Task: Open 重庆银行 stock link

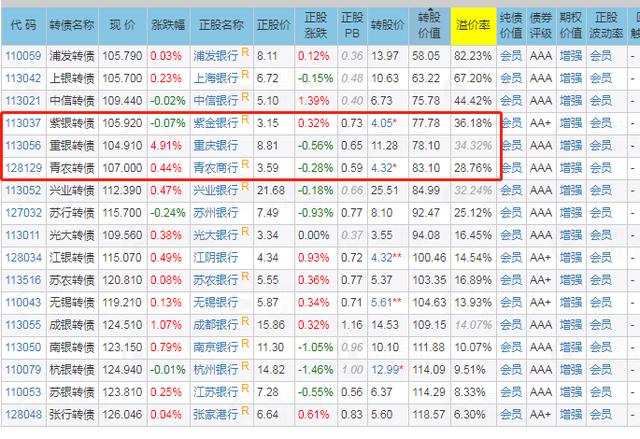Action: (216, 145)
